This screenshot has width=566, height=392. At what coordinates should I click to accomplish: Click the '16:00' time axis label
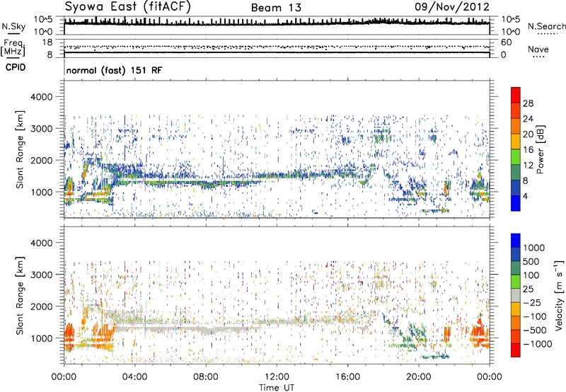point(347,377)
